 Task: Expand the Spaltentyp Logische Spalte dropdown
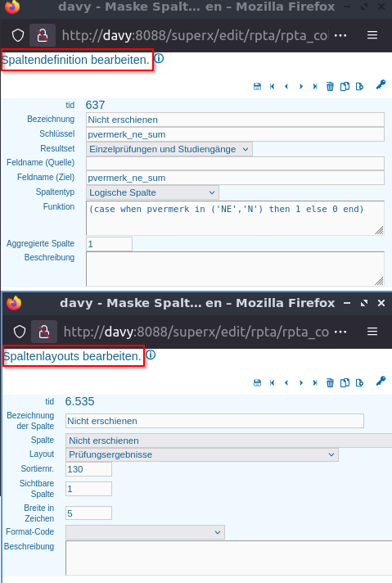pyautogui.click(x=152, y=192)
